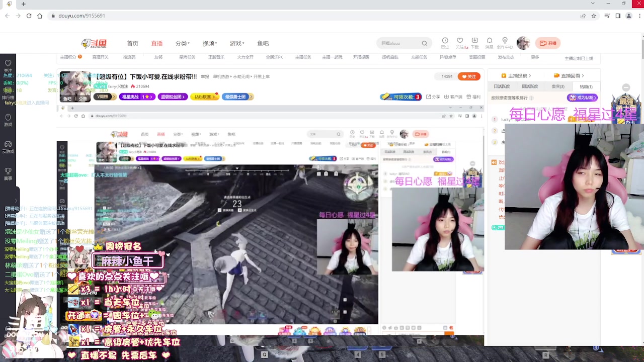Open the 钻粉联赛 badge
The height and width of the screenshot is (362, 644).
[204, 97]
